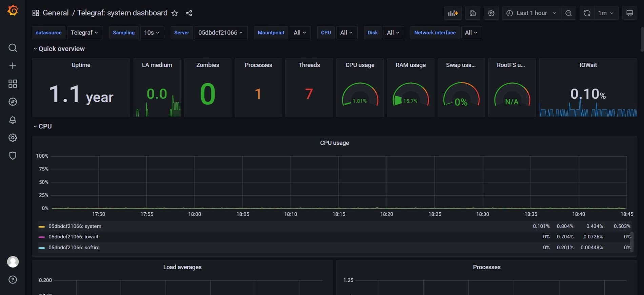Screen dimensions: 644x295
Task: Click the CPU usage panel title
Action: tap(334, 143)
